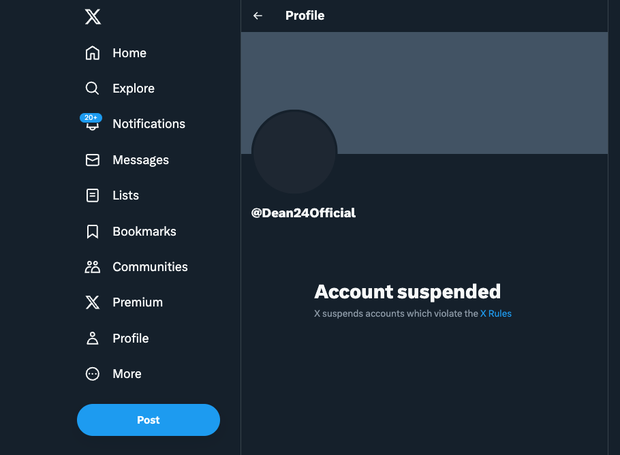Viewport: 620px width, 455px height.
Task: Open More options circle icon
Action: 93,374
